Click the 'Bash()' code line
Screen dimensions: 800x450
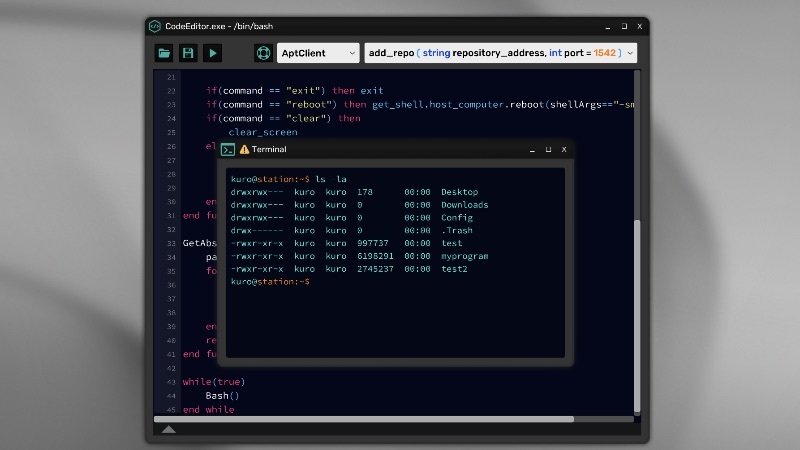click(222, 395)
